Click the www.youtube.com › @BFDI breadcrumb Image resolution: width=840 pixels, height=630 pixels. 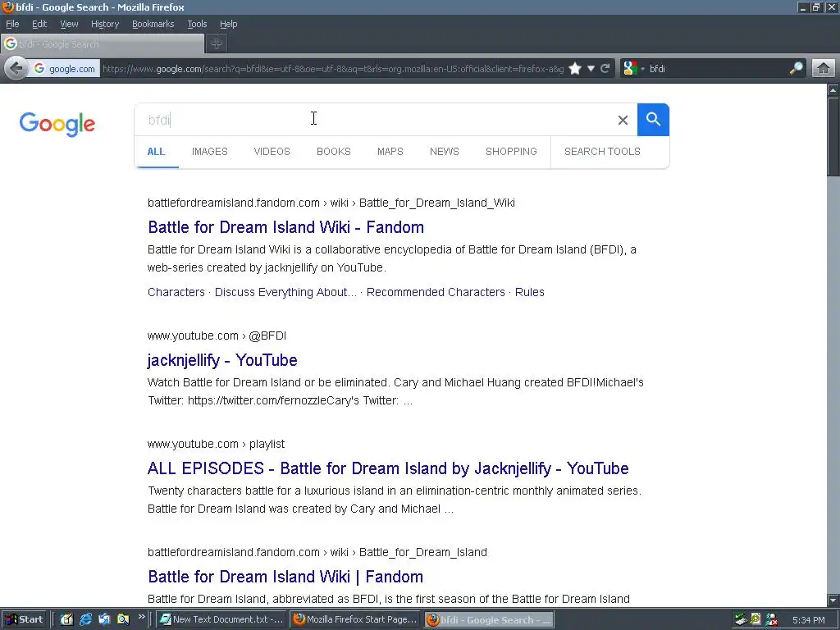(x=217, y=336)
